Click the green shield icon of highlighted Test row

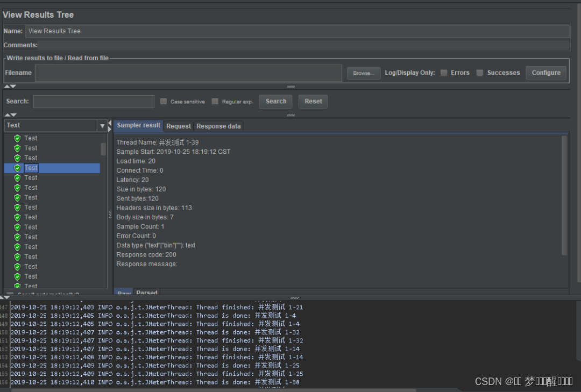(17, 168)
